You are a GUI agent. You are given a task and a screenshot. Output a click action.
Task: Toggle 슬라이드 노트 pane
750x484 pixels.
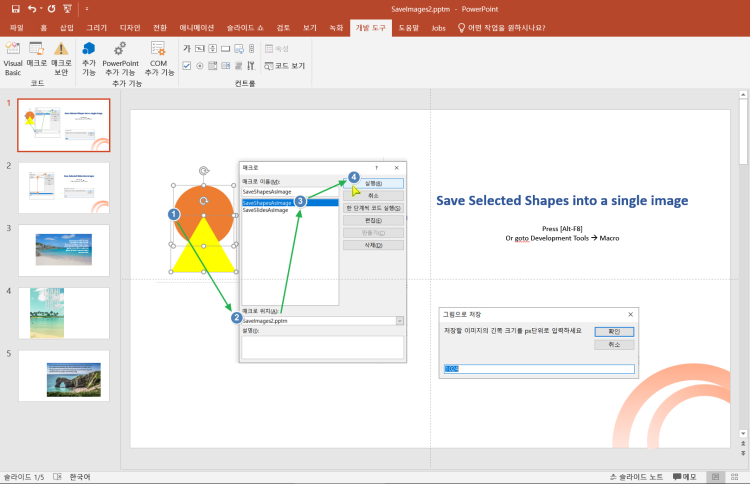(637, 477)
